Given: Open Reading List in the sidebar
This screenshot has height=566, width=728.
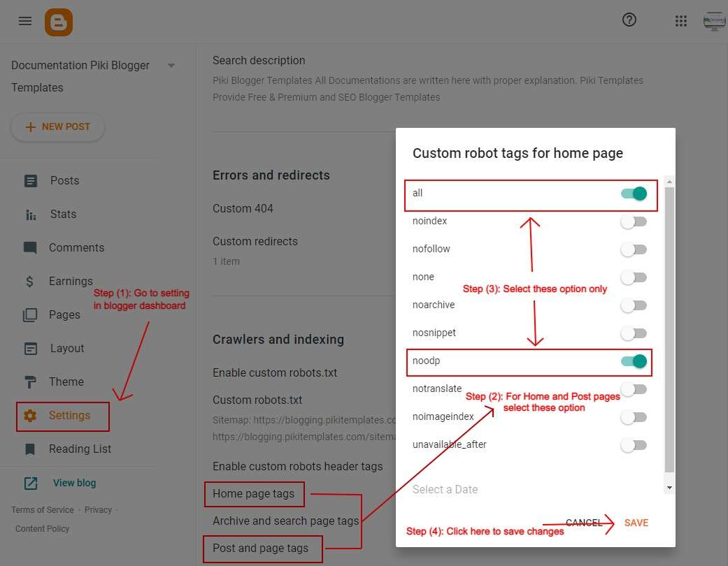Looking at the screenshot, I should (80, 449).
